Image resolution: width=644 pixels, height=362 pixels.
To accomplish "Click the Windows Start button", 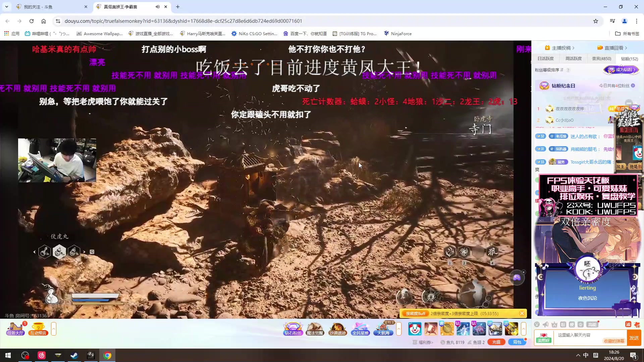I will [x=8, y=355].
